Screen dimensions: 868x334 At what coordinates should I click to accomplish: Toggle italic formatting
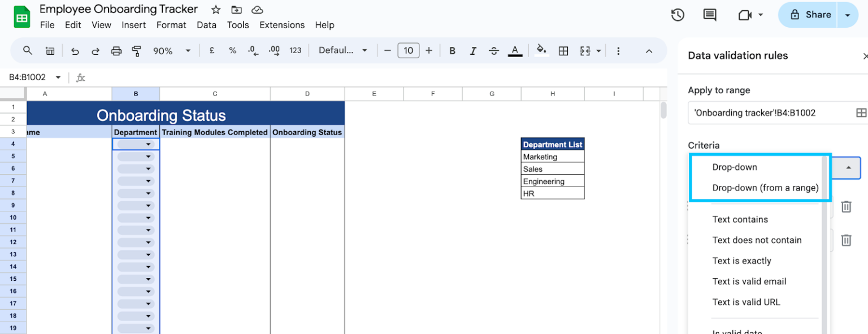click(473, 50)
